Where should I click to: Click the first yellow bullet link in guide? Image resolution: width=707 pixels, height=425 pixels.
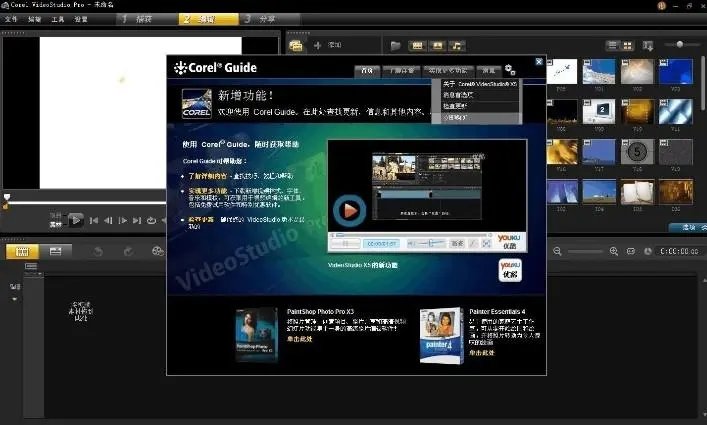[x=208, y=176]
